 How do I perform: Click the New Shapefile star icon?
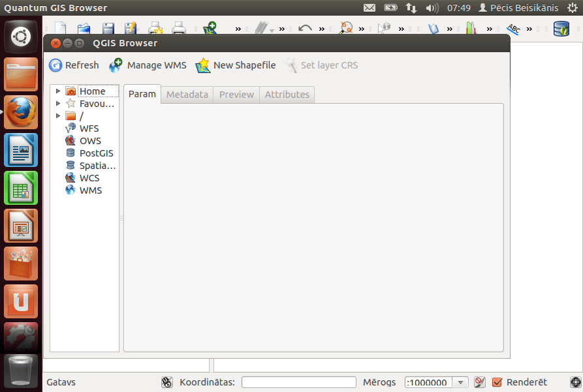click(203, 65)
